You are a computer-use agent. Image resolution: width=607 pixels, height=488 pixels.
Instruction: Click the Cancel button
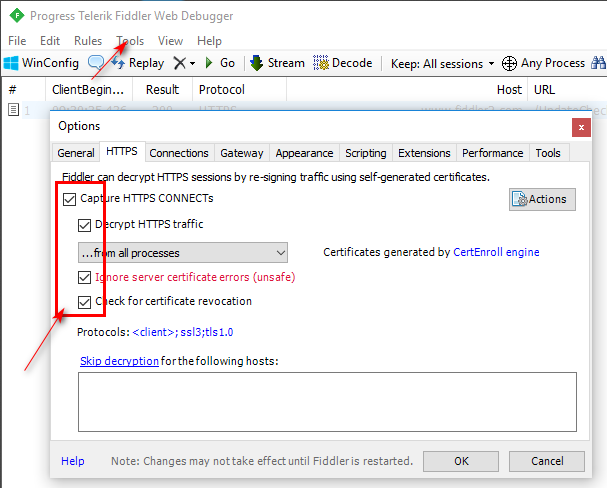coord(547,461)
